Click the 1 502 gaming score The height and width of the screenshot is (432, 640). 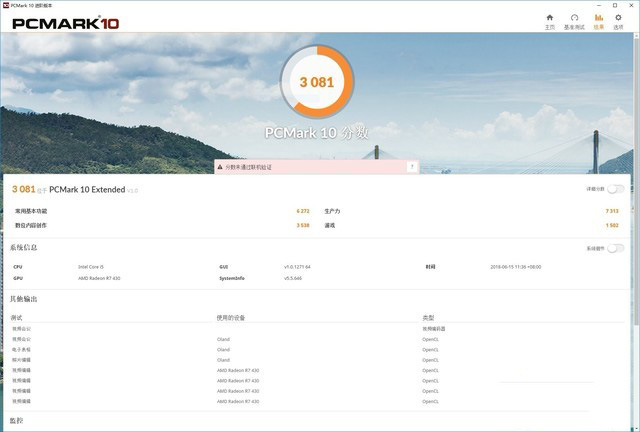pyautogui.click(x=612, y=225)
